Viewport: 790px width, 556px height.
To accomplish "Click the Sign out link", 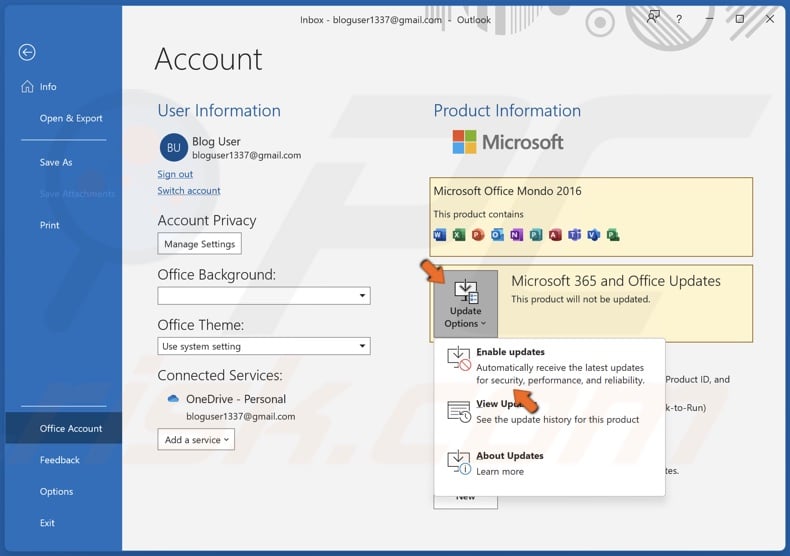I will 175,174.
